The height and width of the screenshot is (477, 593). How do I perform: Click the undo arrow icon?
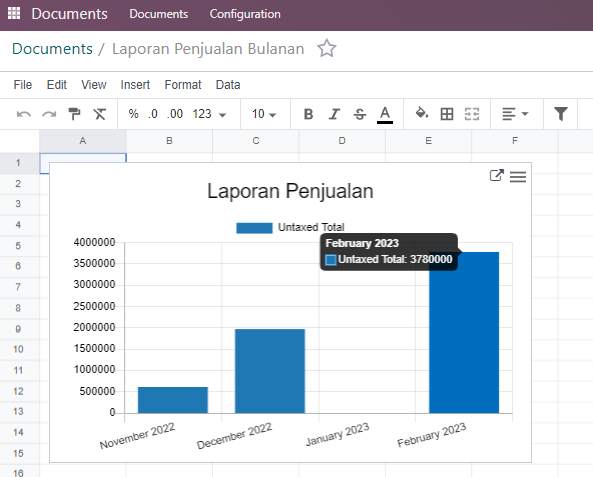[x=24, y=114]
